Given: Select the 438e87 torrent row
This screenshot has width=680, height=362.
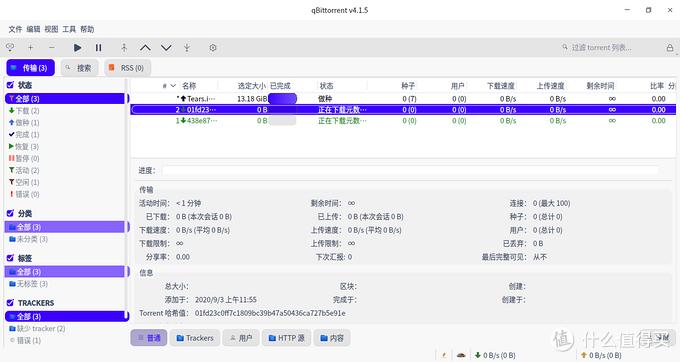Looking at the screenshot, I should [403, 121].
